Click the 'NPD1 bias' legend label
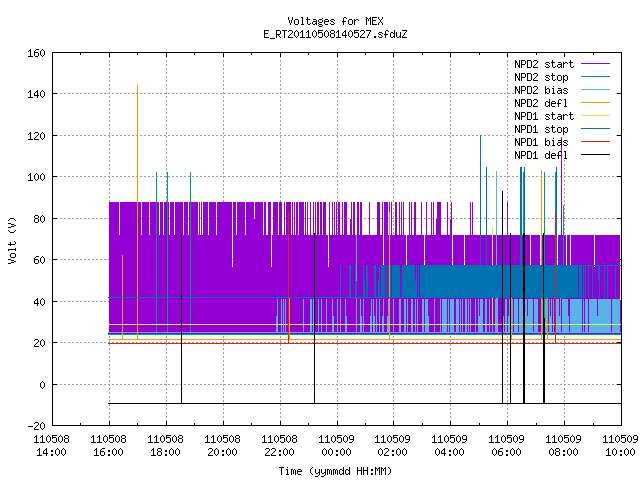 coord(541,142)
